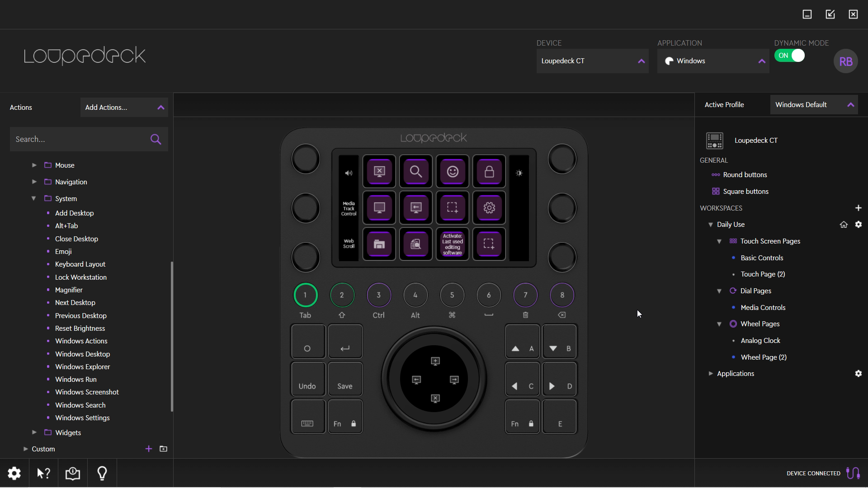
Task: Add a new workspace with plus icon
Action: (x=858, y=208)
